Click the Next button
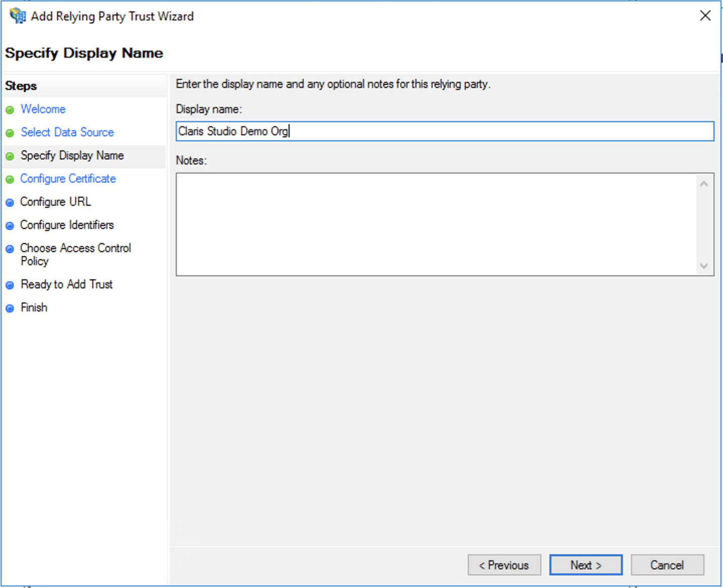Screen dimensions: 723x588 click(585, 565)
